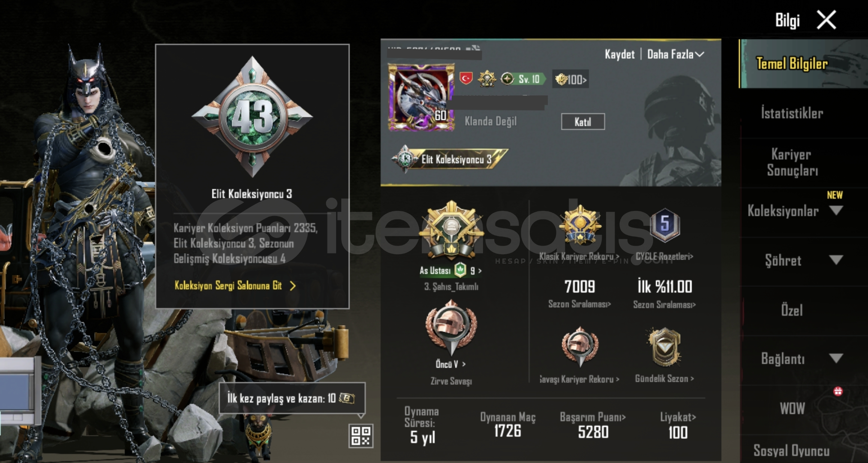Expand the Koleksiyonlar menu arrow
Image resolution: width=868 pixels, height=463 pixels.
click(836, 210)
